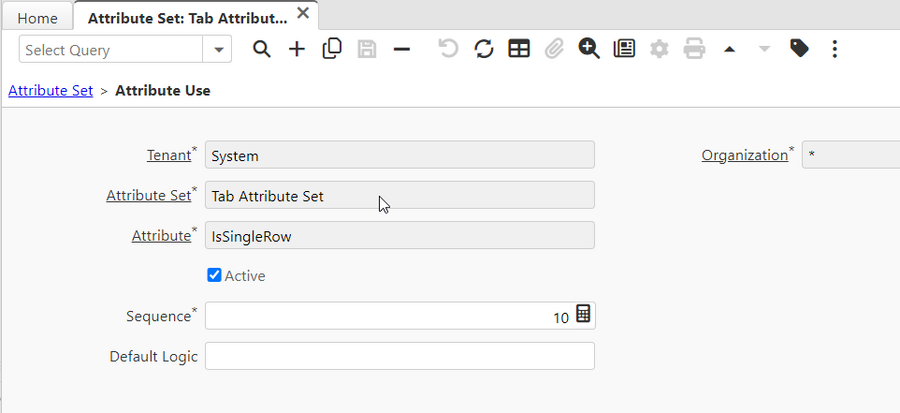The image size is (900, 413).
Task: Click the Find Record magnifier icon
Action: pyautogui.click(x=262, y=49)
